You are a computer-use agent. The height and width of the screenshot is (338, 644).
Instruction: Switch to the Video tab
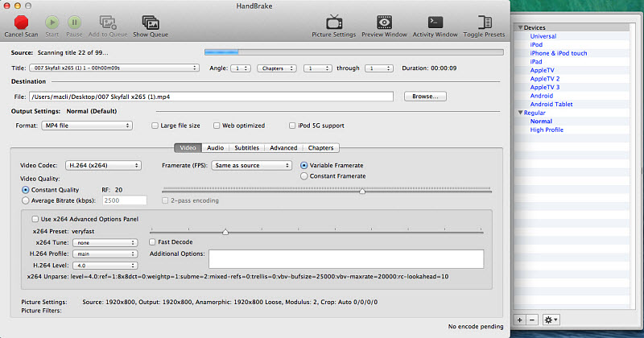[x=188, y=148]
